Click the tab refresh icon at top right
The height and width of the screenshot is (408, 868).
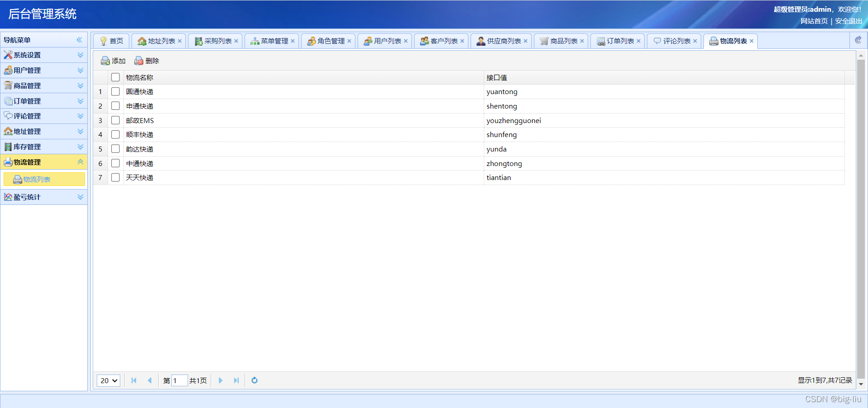(x=858, y=40)
